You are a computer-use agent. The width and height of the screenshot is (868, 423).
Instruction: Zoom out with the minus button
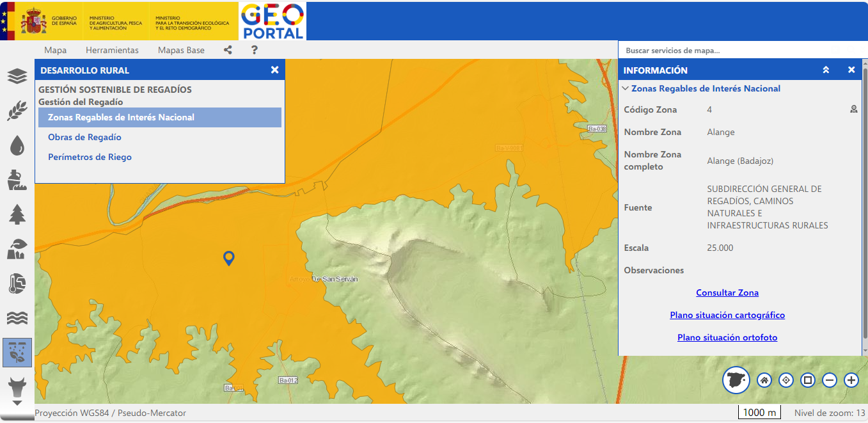point(830,380)
